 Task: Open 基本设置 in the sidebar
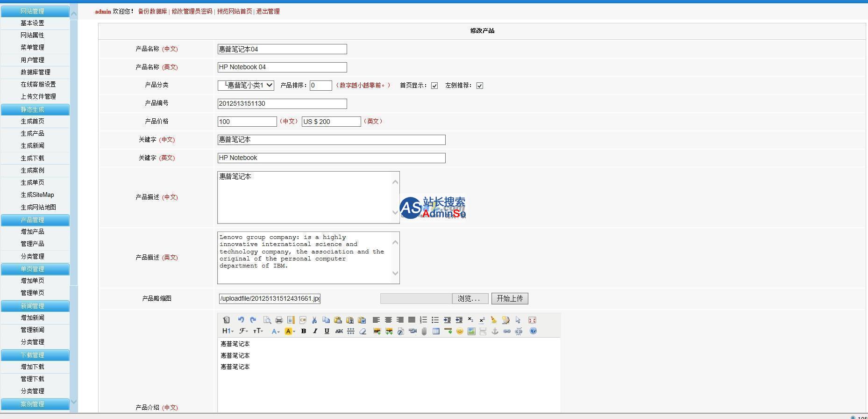point(32,23)
